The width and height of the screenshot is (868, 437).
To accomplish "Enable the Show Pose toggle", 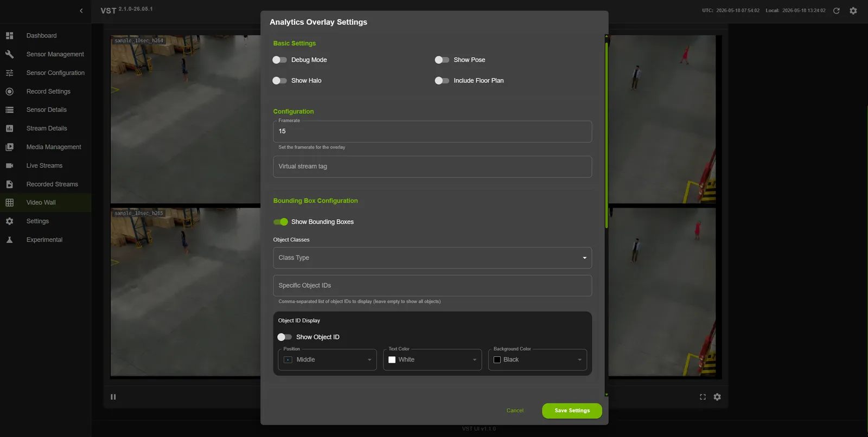I will point(442,60).
